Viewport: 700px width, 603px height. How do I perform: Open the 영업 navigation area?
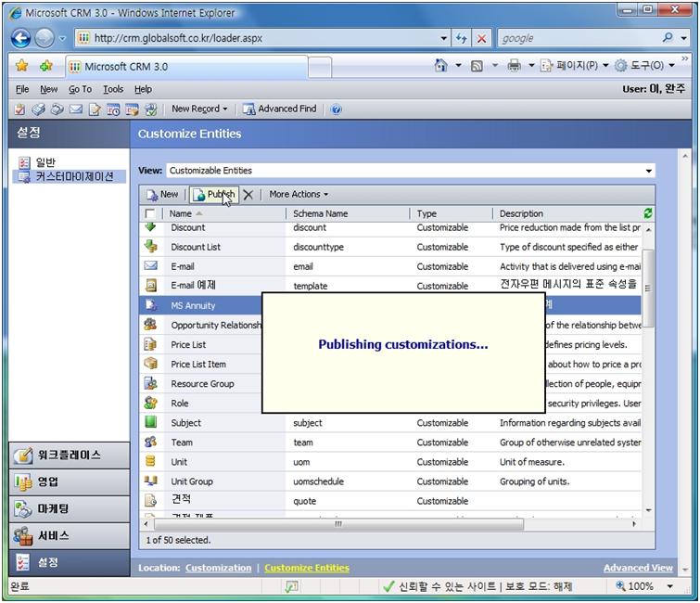tap(70, 482)
